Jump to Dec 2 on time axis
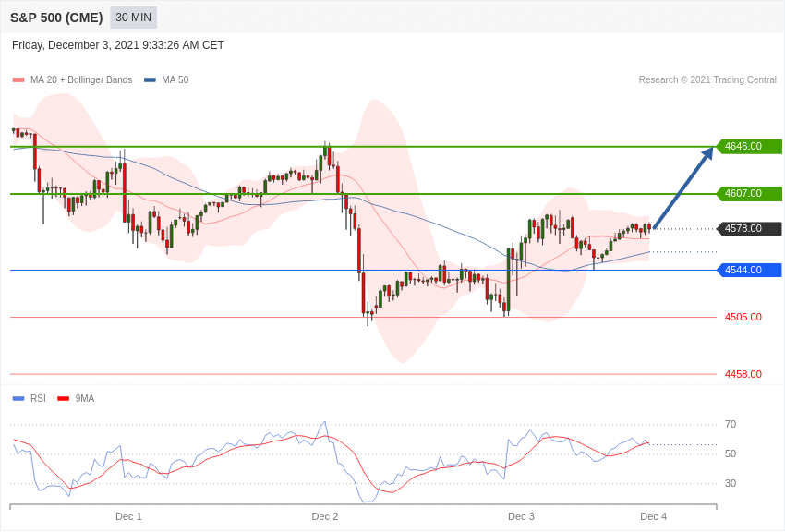The width and height of the screenshot is (785, 532). pos(325,516)
